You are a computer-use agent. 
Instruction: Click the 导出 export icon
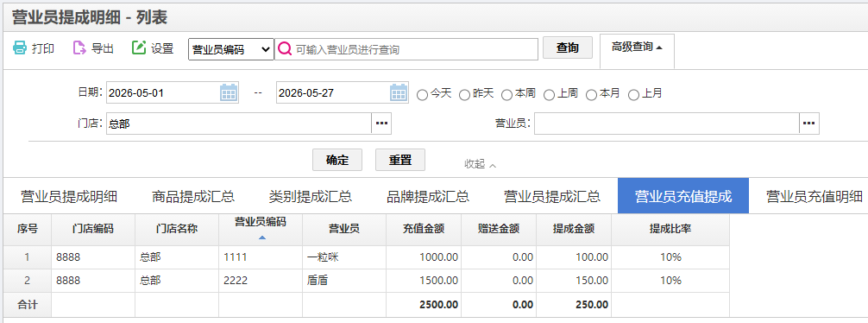click(79, 47)
